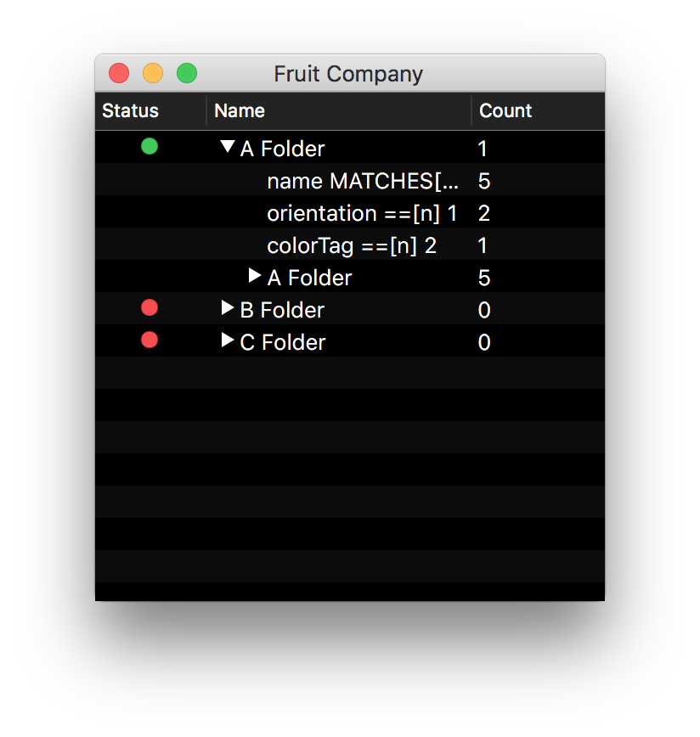Expand the B Folder disclosure triangle
The width and height of the screenshot is (700, 737).
227,308
